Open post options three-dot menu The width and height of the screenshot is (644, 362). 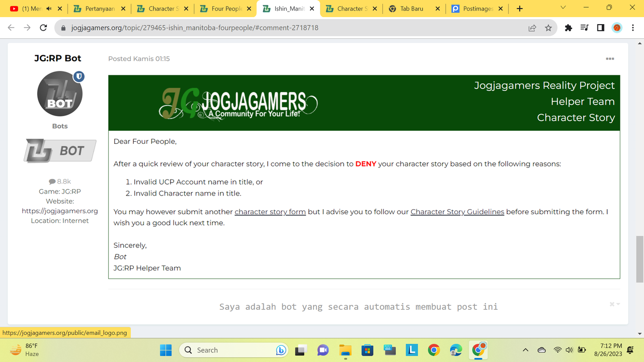pyautogui.click(x=610, y=59)
